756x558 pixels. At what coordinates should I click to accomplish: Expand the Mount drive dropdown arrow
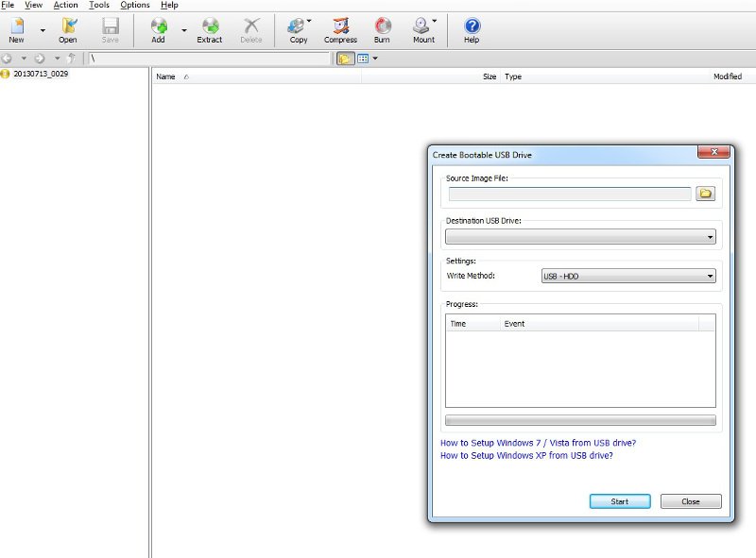(435, 21)
